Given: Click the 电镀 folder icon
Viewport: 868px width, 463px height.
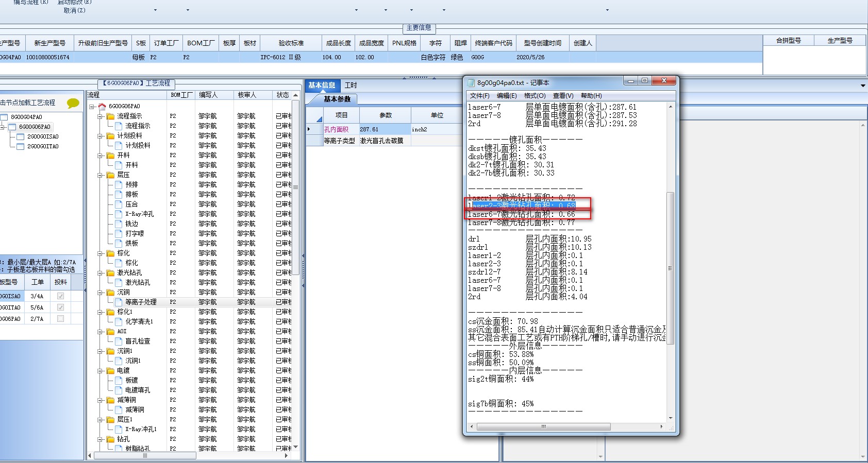Looking at the screenshot, I should click(110, 371).
